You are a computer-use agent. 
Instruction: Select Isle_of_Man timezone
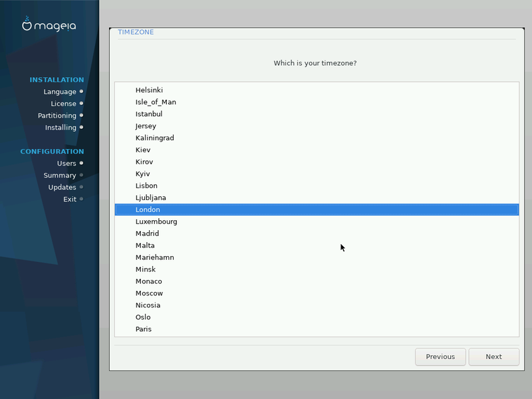317,102
